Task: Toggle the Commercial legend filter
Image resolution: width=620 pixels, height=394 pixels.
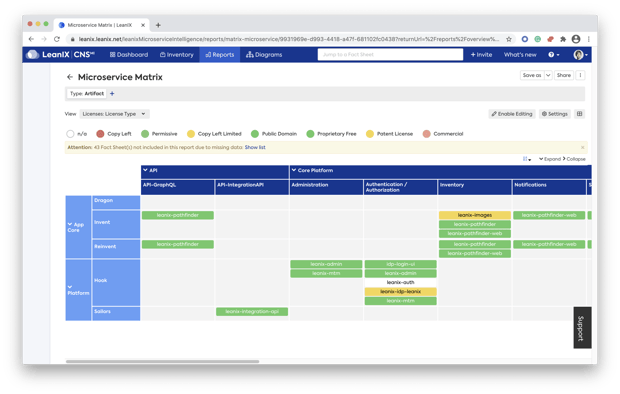Action: 443,134
